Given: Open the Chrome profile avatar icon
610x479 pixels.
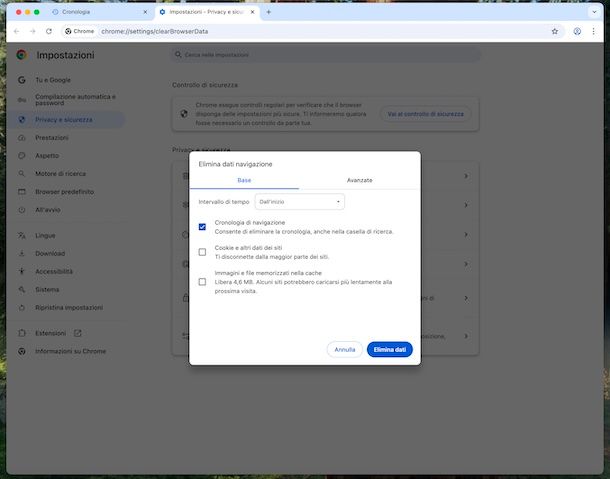Looking at the screenshot, I should [x=577, y=31].
